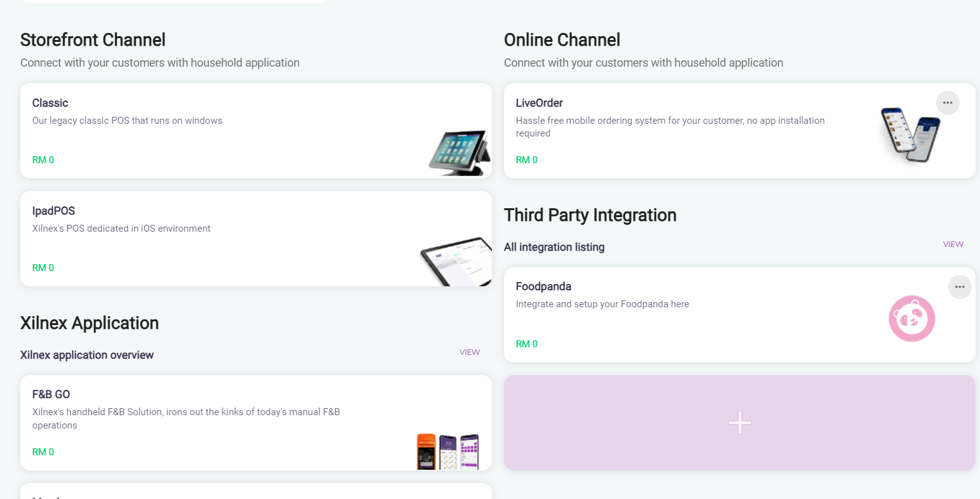Image resolution: width=980 pixels, height=499 pixels.
Task: View all Xilnex application overview
Action: tap(469, 352)
